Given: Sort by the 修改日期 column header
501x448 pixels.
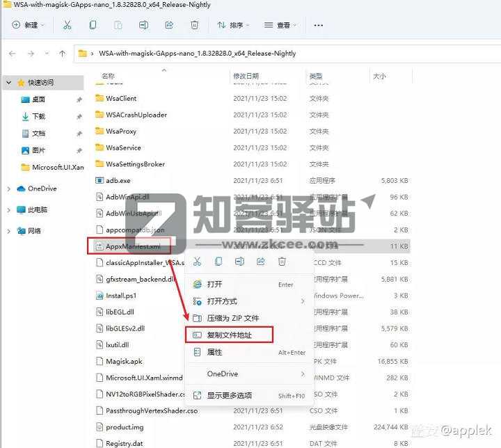Looking at the screenshot, I should [x=246, y=76].
